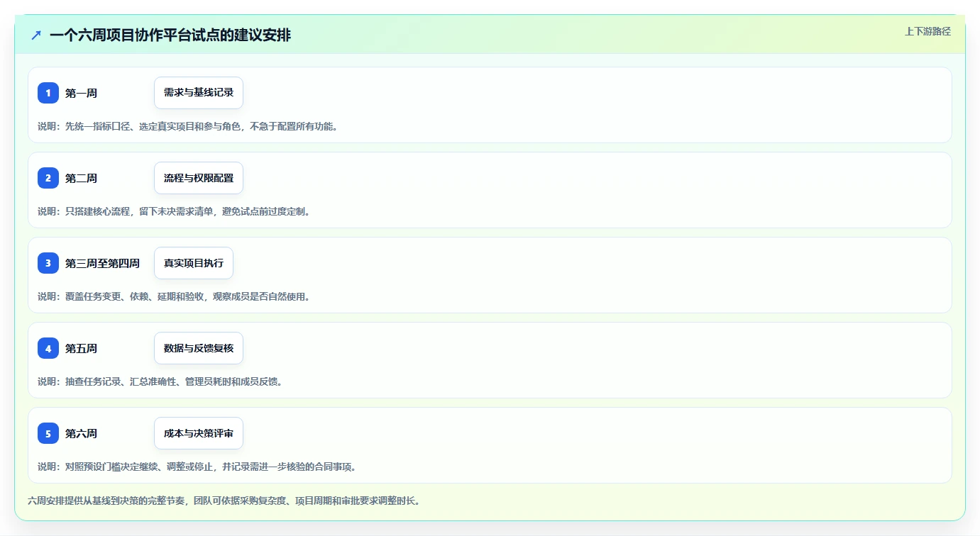980x536 pixels.
Task: Select step number 3 badge
Action: [x=48, y=263]
